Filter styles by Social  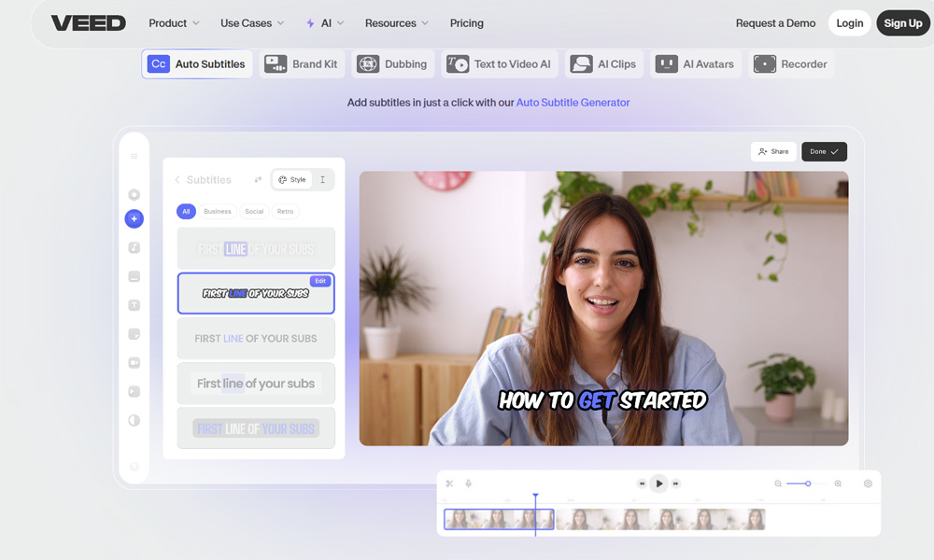click(254, 211)
